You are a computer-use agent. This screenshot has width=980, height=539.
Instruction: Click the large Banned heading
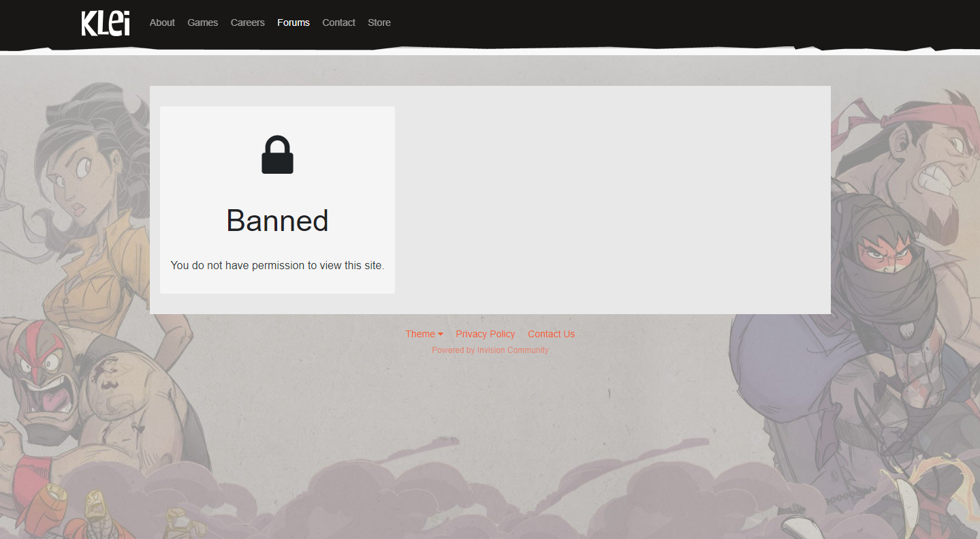[x=277, y=221]
